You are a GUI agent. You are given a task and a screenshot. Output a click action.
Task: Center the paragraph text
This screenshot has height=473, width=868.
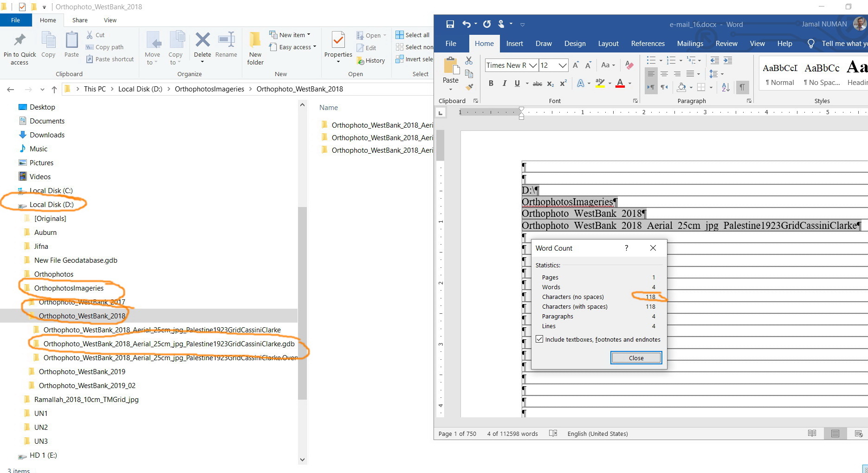(x=664, y=74)
